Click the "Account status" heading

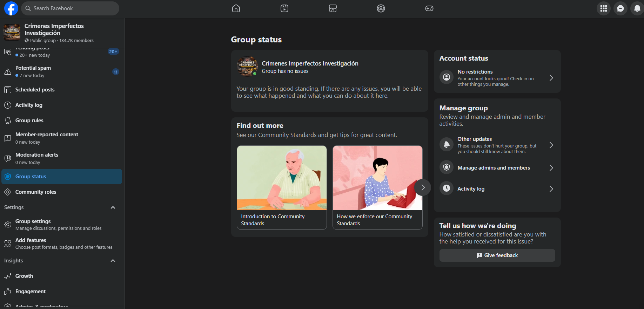pos(464,58)
